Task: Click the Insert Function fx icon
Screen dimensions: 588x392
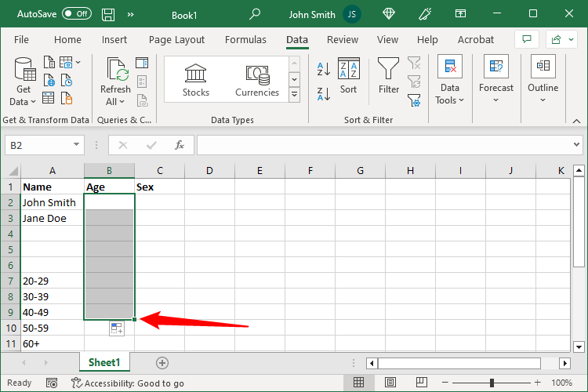Action: pos(180,145)
